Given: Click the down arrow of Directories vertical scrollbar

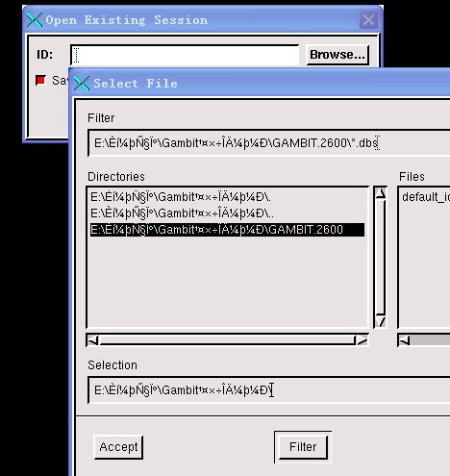Looking at the screenshot, I should 381,321.
